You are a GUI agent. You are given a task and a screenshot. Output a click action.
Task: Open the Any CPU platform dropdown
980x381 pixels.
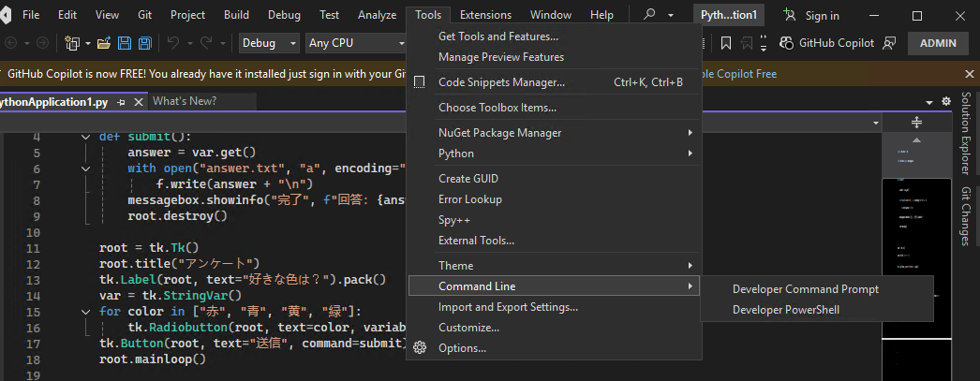pyautogui.click(x=354, y=43)
